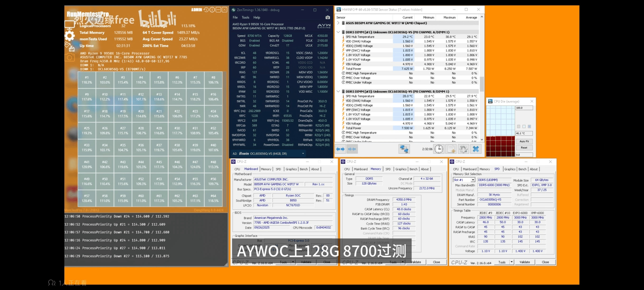Click HWiNFO expand arrows icon
The width and height of the screenshot is (644, 290).
point(340,149)
